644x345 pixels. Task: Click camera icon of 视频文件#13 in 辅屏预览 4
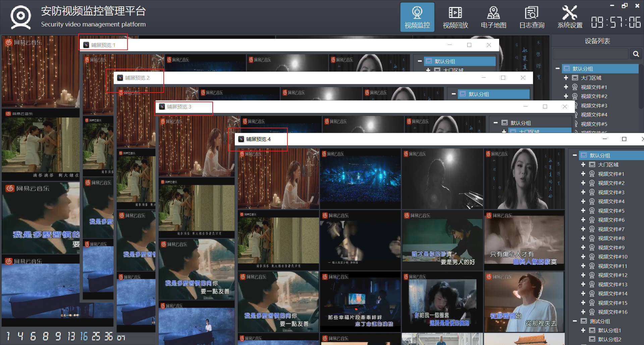[x=592, y=284]
